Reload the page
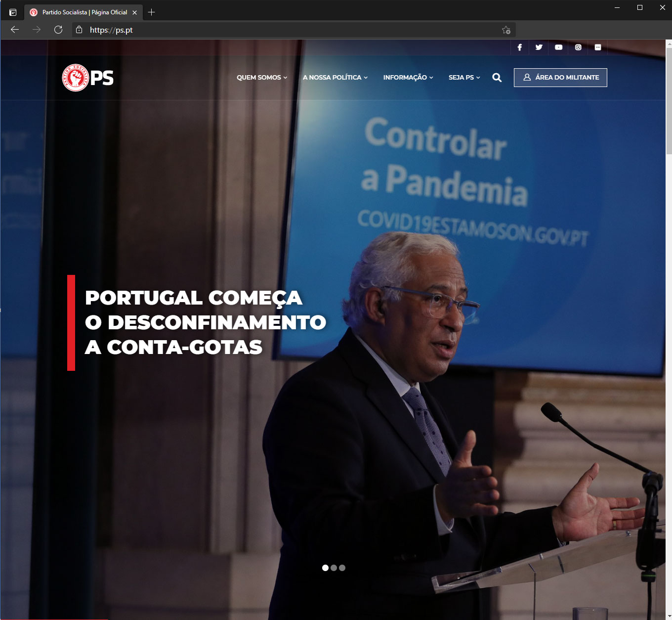 58,30
